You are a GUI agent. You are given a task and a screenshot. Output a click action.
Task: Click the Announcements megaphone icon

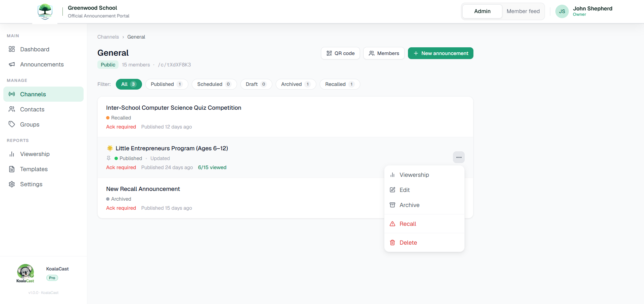click(x=12, y=64)
